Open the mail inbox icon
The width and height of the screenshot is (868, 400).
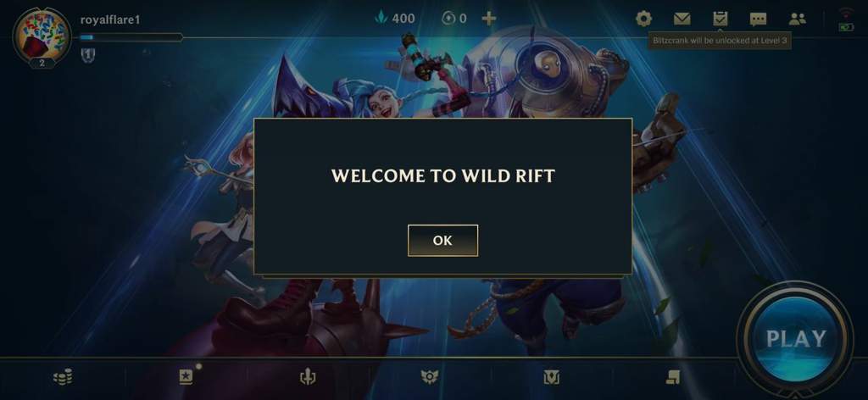pyautogui.click(x=682, y=19)
